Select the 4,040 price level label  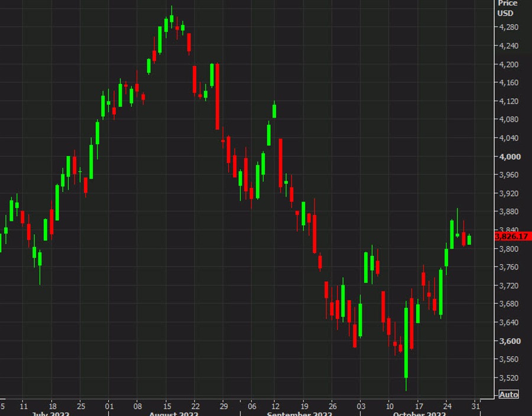[509, 138]
